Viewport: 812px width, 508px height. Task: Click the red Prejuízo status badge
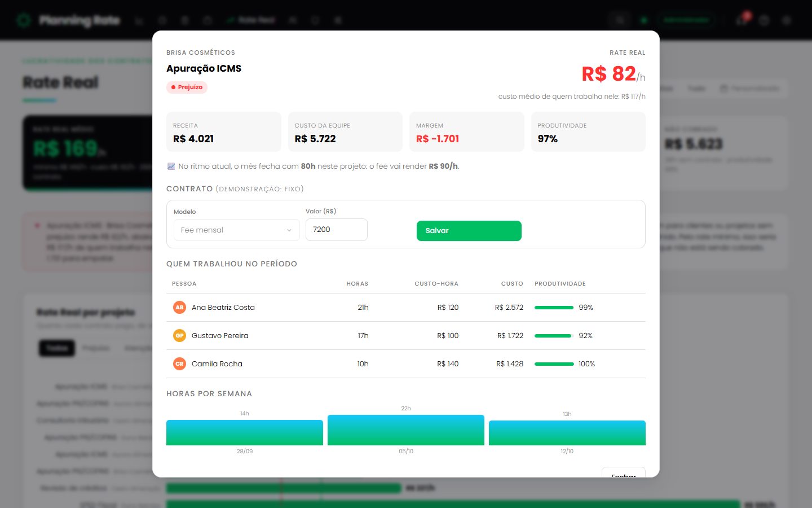[x=187, y=87]
